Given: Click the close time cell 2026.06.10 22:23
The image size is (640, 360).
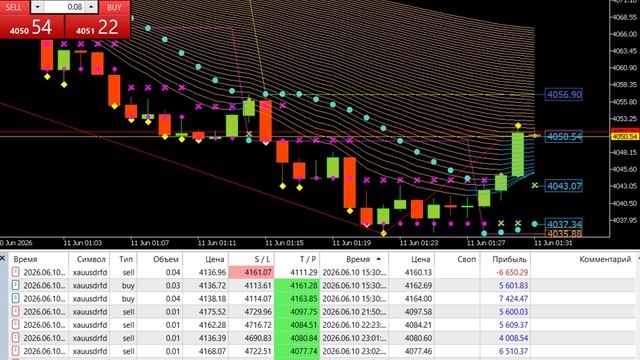Looking at the screenshot, I should coord(354,324).
